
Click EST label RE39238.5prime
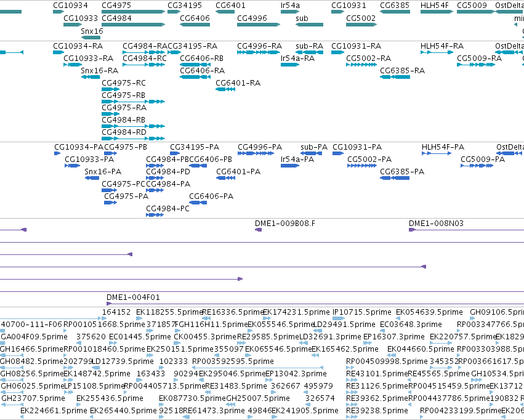pyautogui.click(x=377, y=411)
